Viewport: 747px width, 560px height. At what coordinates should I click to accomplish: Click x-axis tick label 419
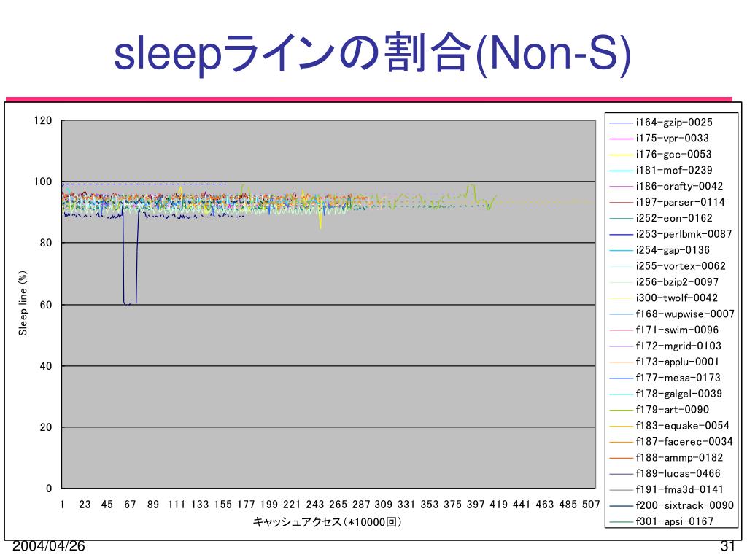click(499, 505)
